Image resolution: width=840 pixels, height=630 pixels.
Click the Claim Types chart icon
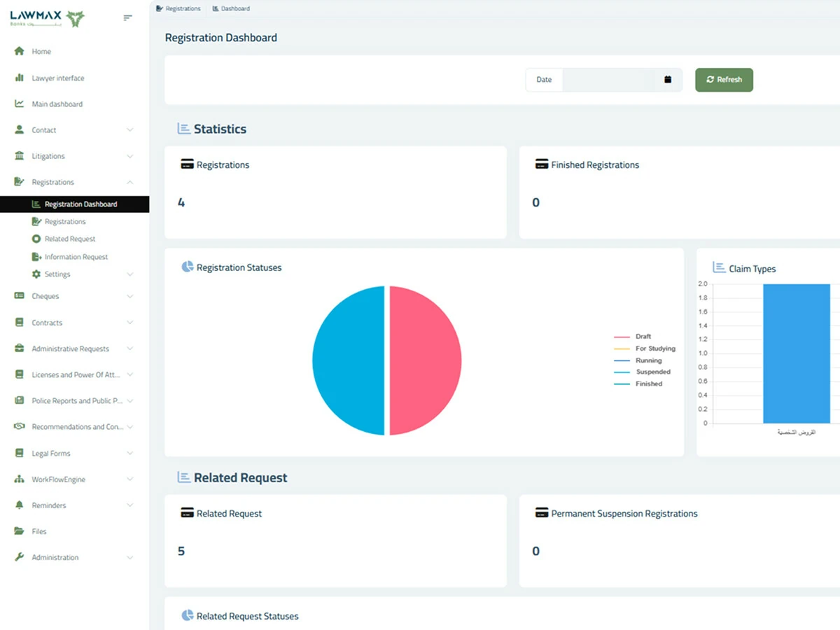click(719, 267)
